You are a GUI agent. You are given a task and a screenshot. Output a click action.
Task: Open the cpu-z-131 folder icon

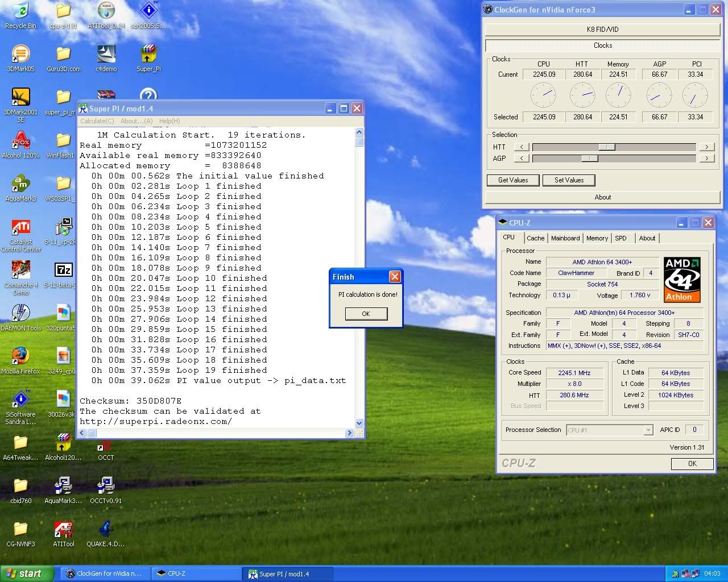click(x=63, y=15)
